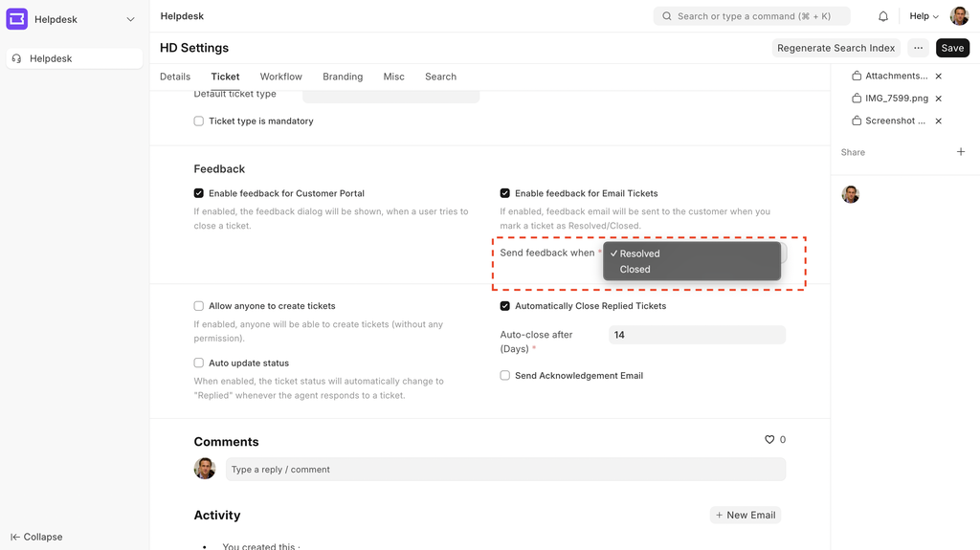Click the Save button

coord(952,48)
